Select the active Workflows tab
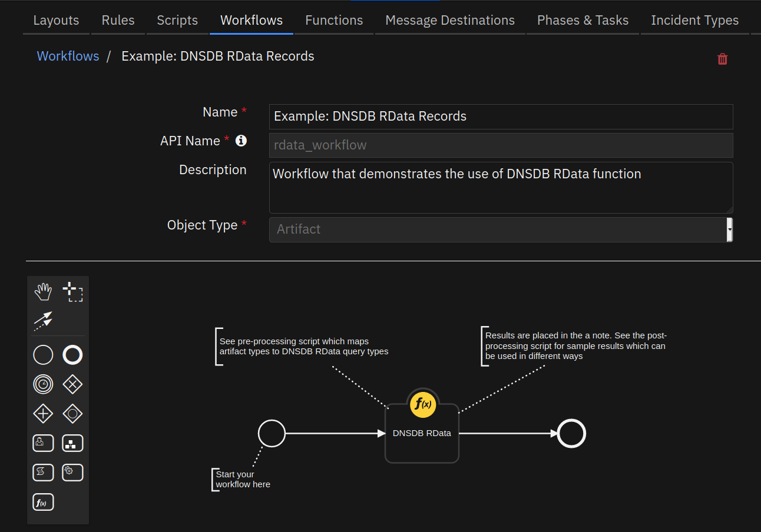This screenshot has height=532, width=761. (252, 20)
